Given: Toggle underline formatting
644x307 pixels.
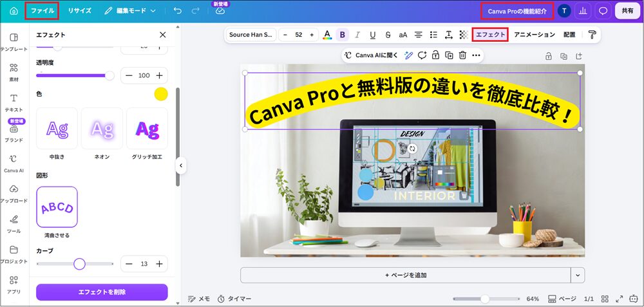Looking at the screenshot, I should coord(372,35).
